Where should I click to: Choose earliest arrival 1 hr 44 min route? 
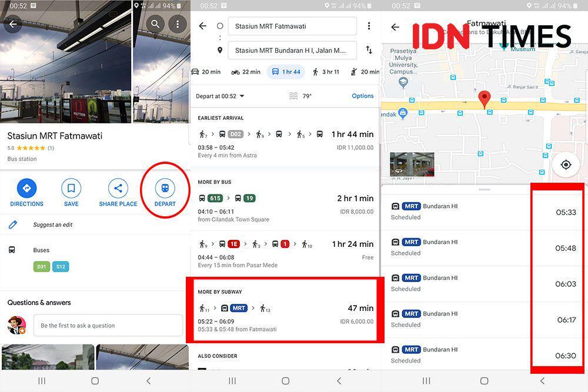tap(285, 145)
